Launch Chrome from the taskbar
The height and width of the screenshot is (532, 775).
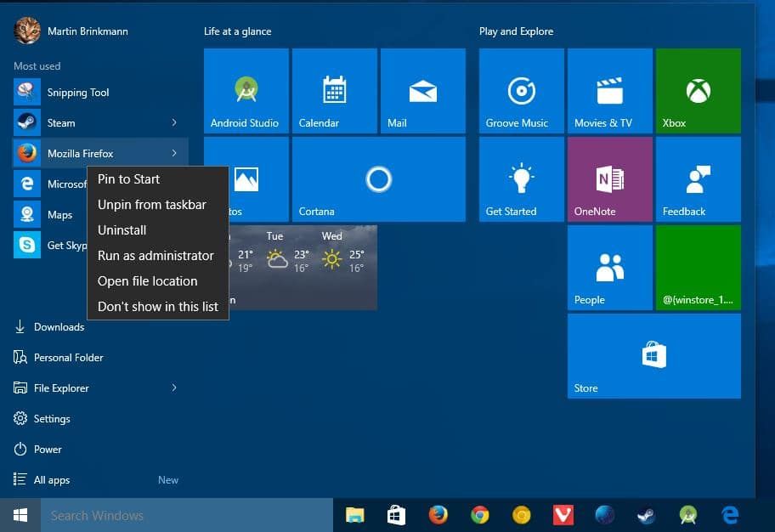(x=479, y=515)
